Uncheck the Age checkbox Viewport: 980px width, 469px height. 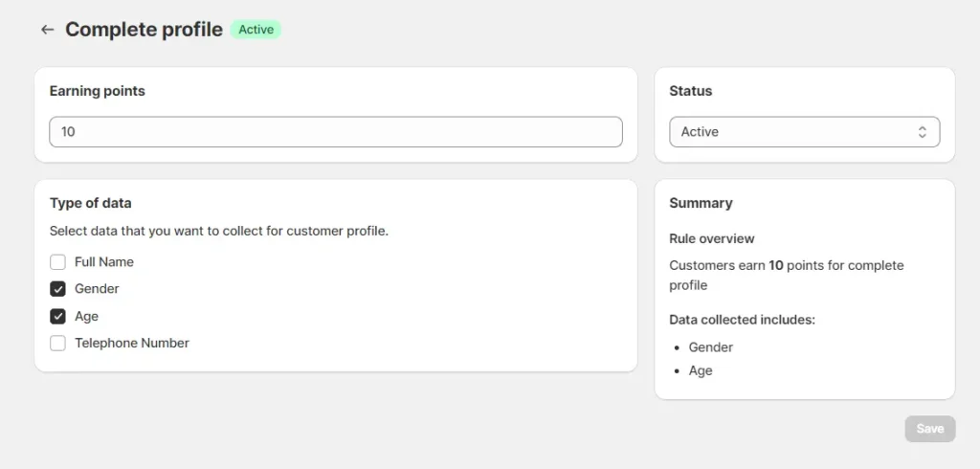click(x=58, y=316)
